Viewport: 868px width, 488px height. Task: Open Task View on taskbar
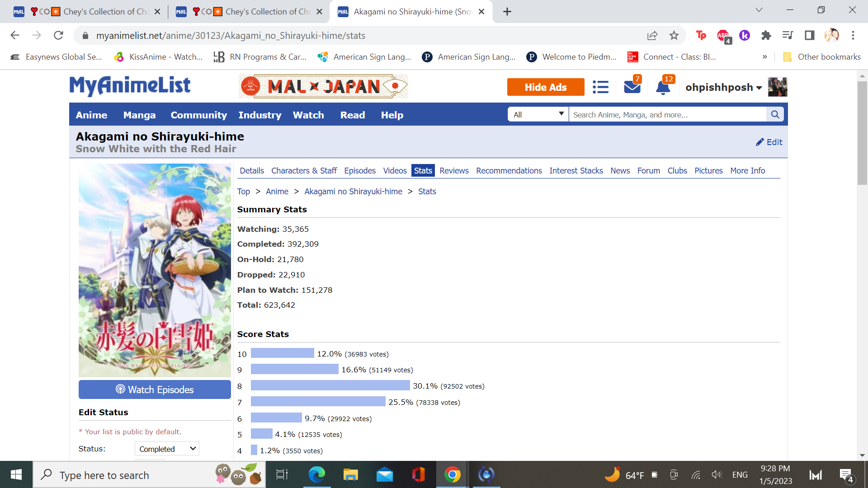coord(282,474)
